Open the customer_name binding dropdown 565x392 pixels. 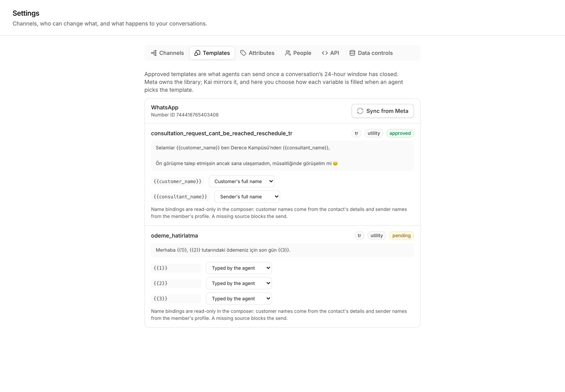242,181
